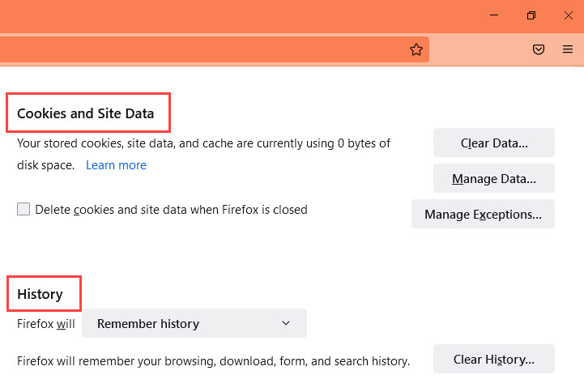584x392 pixels.
Task: Minimize the Firefox window
Action: point(495,15)
